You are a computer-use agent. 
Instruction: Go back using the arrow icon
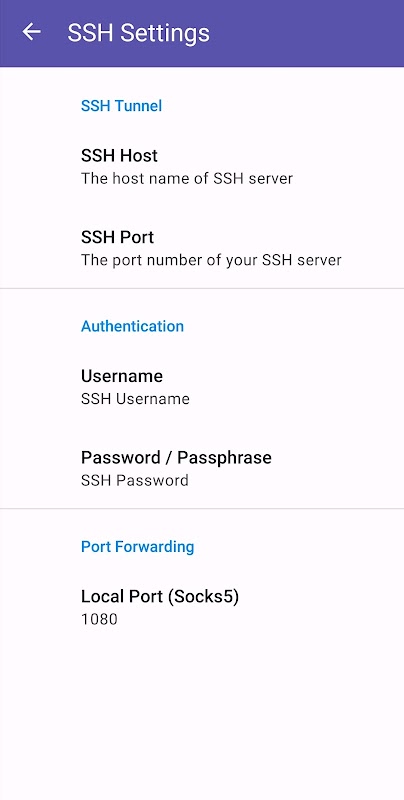[31, 32]
